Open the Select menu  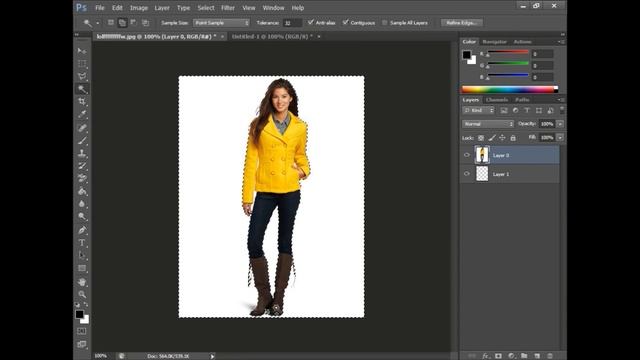[x=206, y=8]
